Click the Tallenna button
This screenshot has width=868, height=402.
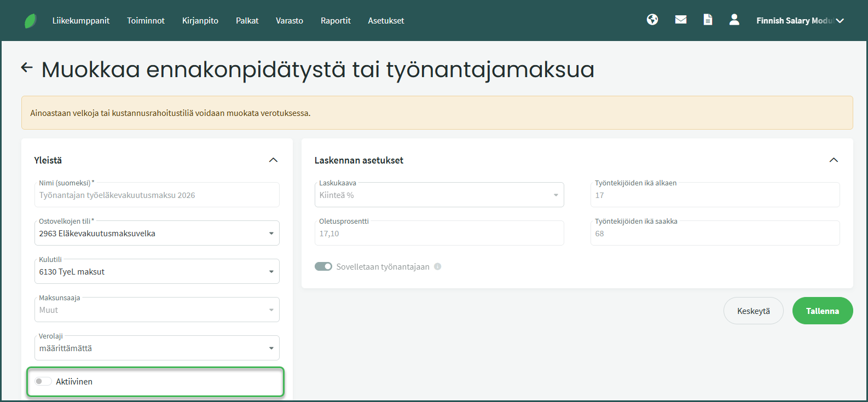[x=822, y=311]
